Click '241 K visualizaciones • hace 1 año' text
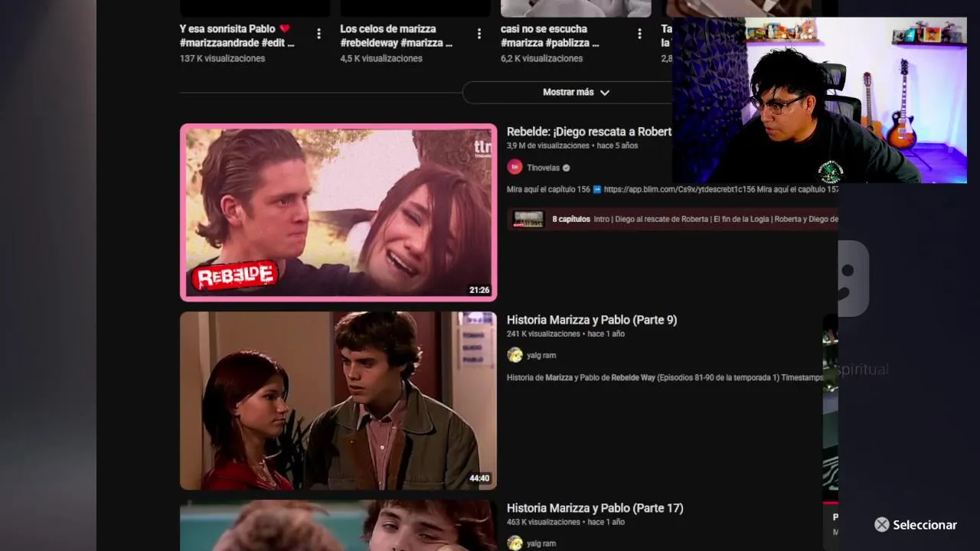Image resolution: width=980 pixels, height=551 pixels. [566, 334]
